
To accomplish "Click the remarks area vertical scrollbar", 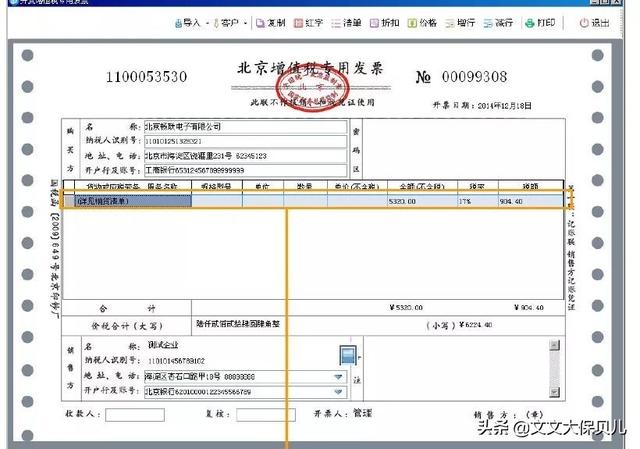I will point(554,367).
